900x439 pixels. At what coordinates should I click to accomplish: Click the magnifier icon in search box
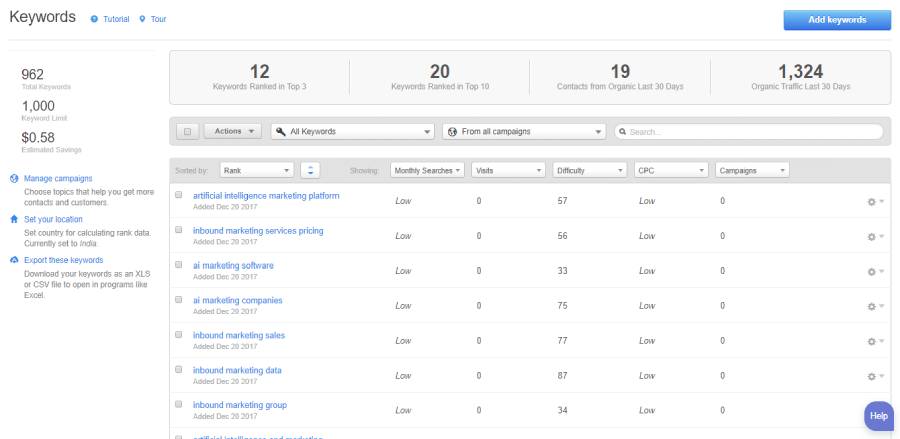622,131
